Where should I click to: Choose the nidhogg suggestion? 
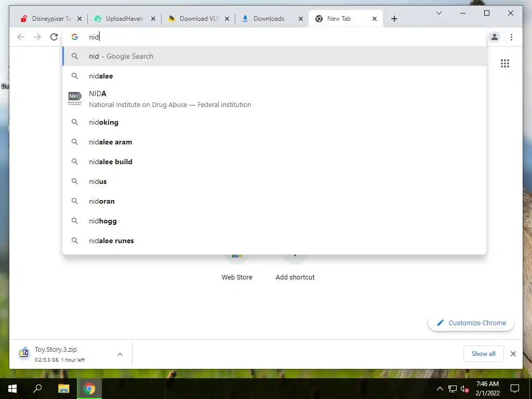274,221
